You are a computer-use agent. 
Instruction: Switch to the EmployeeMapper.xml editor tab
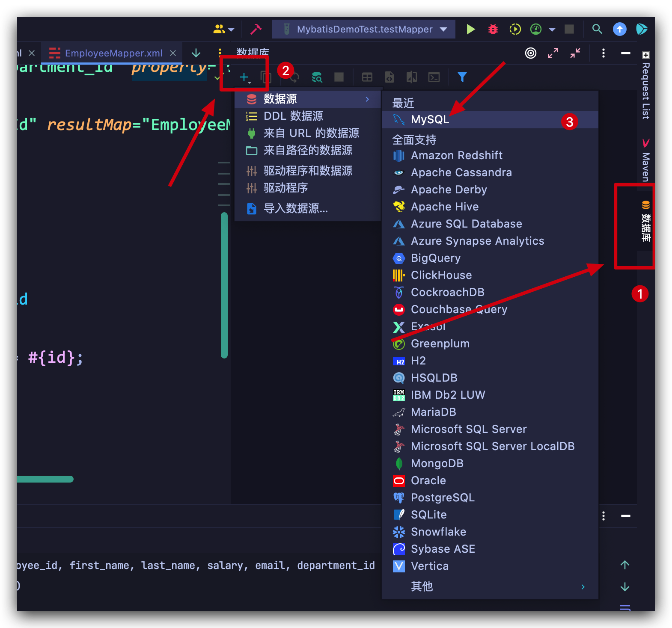pyautogui.click(x=113, y=53)
